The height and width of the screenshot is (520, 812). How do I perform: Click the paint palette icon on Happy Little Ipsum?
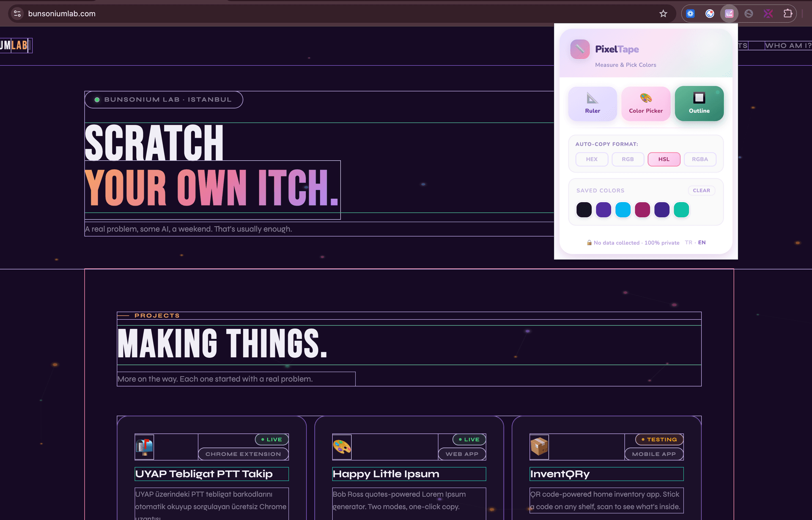[342, 447]
